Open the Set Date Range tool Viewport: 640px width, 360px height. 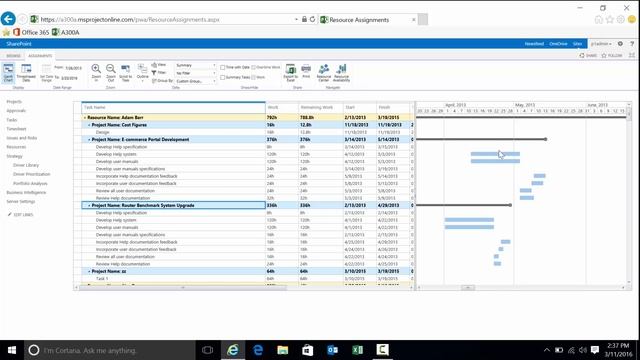point(47,73)
